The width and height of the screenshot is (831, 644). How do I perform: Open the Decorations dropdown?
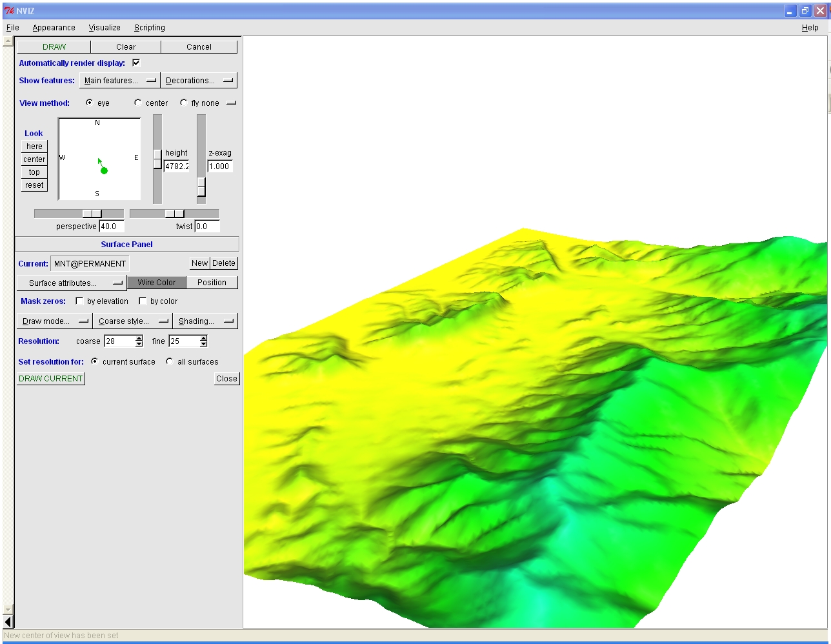tap(197, 80)
